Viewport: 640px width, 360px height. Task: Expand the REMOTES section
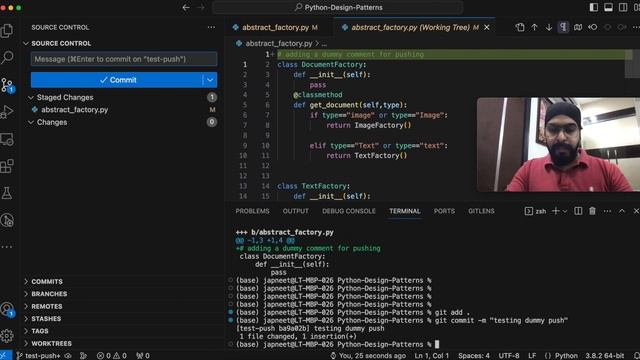(x=47, y=307)
